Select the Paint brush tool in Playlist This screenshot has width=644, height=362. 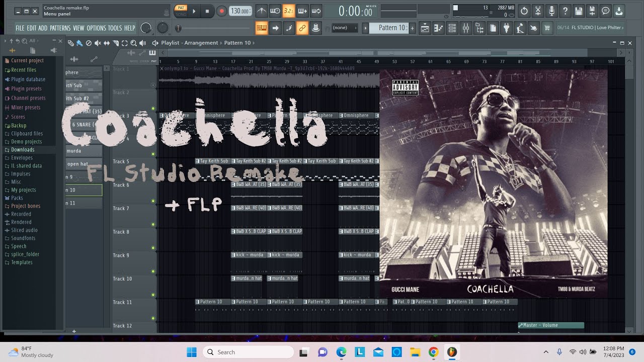click(79, 43)
